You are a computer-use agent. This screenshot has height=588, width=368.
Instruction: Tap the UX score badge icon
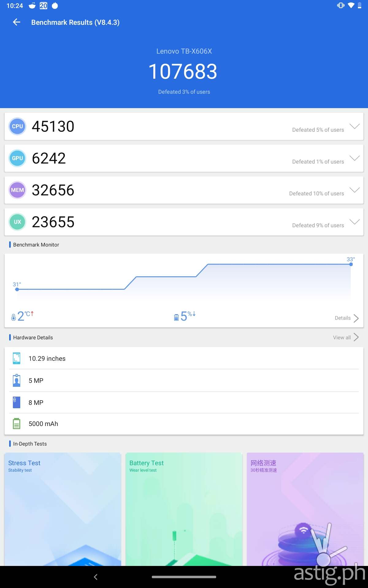tap(17, 222)
